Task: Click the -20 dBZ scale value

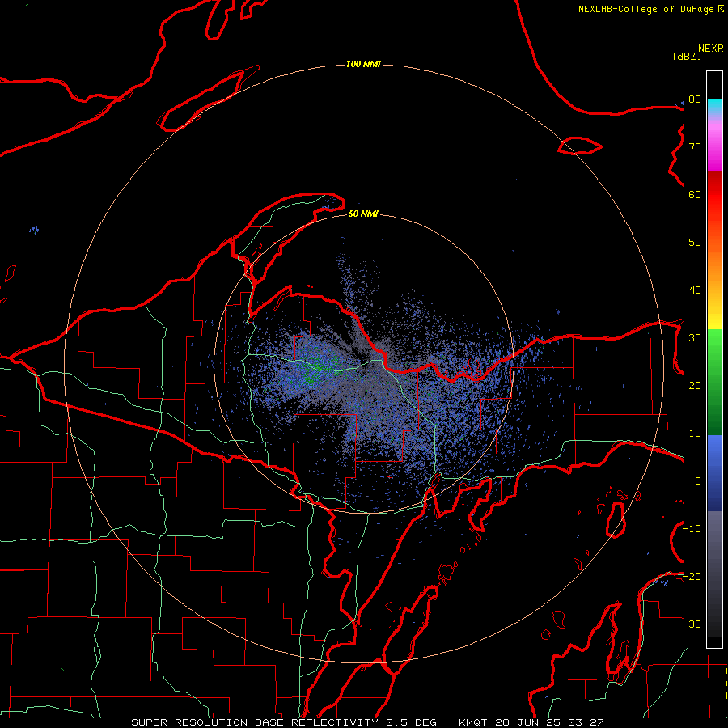Action: (692, 576)
